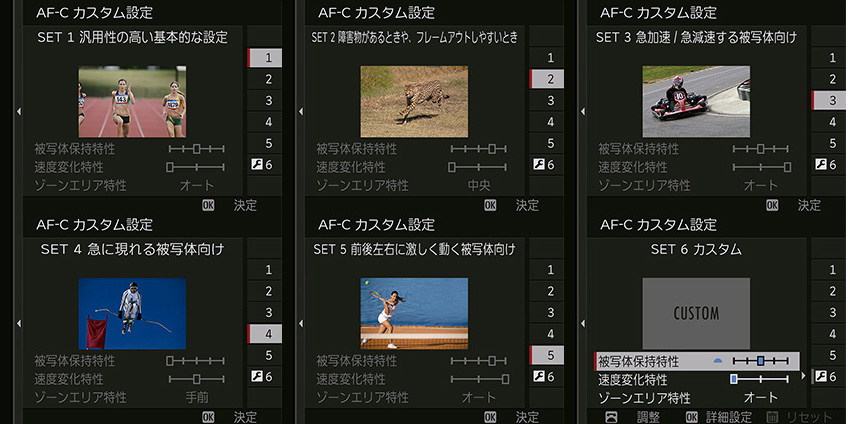Select highlighted tab 3 in SET 3 panel
The image size is (854, 424).
(829, 100)
